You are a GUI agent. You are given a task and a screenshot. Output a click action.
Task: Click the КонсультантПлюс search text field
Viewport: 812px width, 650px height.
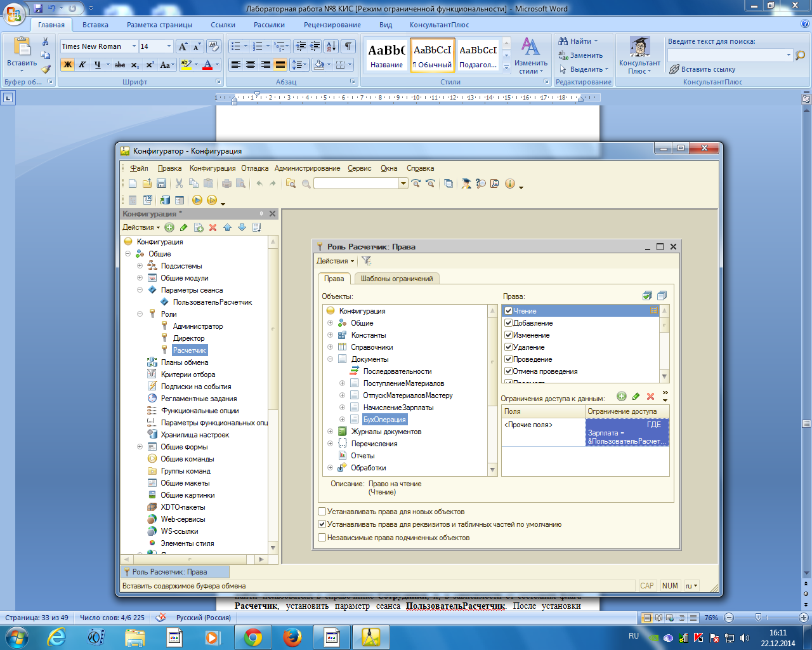726,55
